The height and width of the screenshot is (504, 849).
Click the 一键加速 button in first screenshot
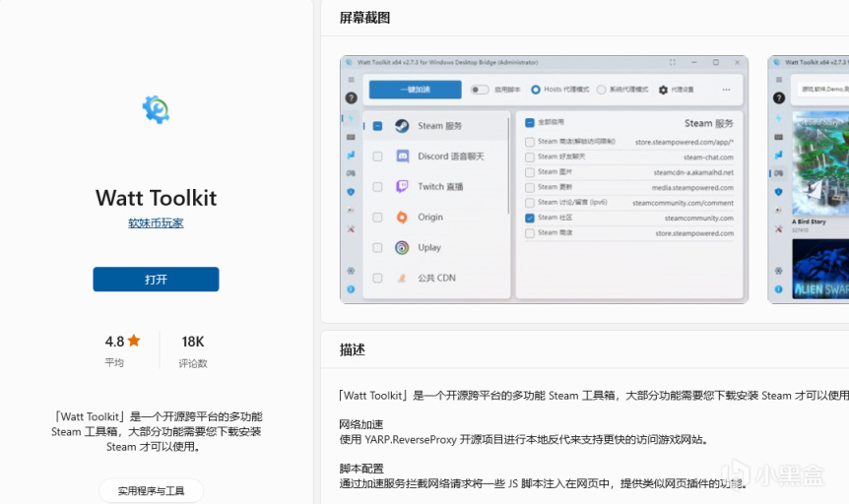tap(416, 90)
